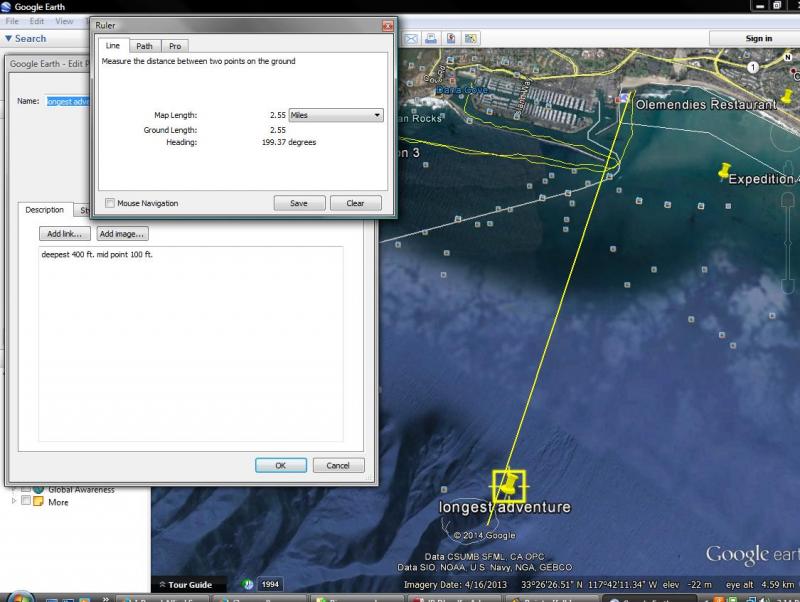Click the More layer yellow icon
Image resolution: width=800 pixels, height=602 pixels.
[x=38, y=501]
